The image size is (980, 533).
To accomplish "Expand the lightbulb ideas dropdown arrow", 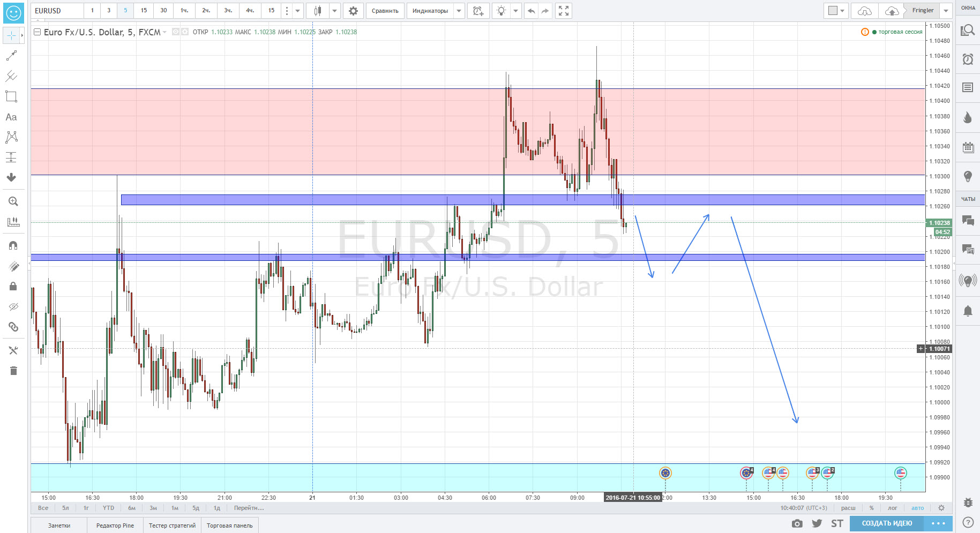I will click(515, 11).
